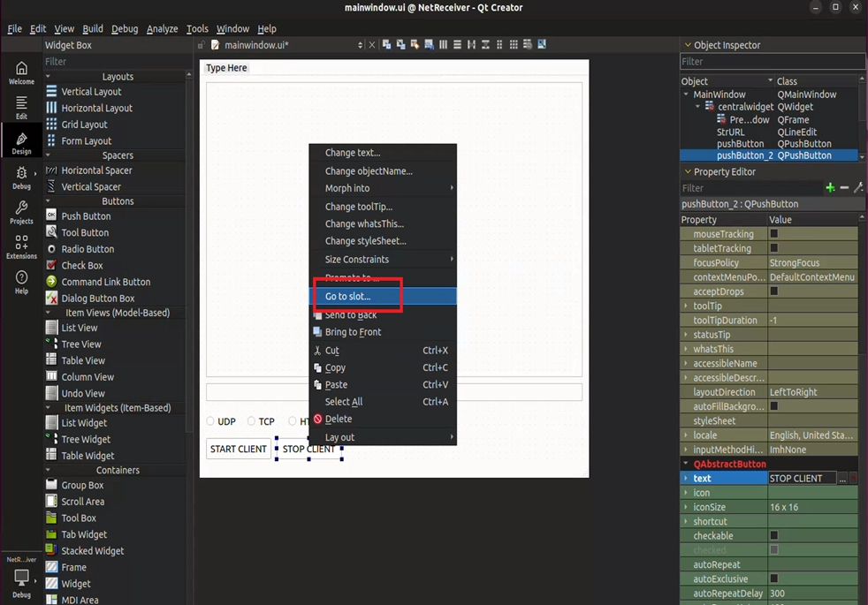This screenshot has width=868, height=605.
Task: Expand the iconSize property
Action: click(686, 507)
